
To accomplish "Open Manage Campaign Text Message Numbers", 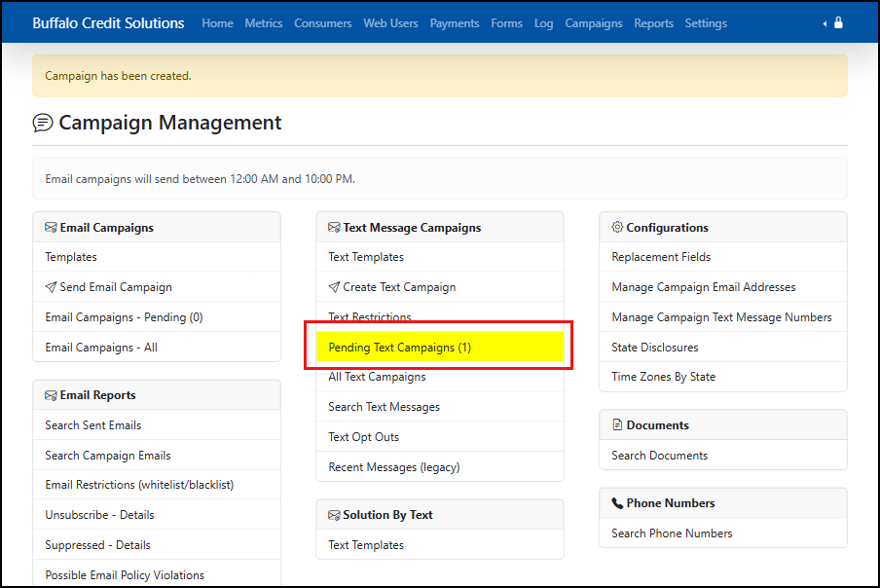I will click(723, 317).
